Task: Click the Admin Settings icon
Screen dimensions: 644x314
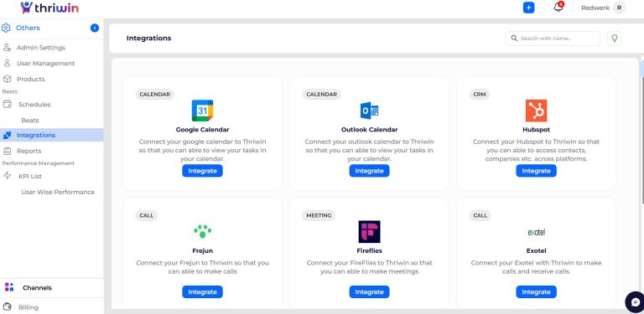Action: click(7, 48)
